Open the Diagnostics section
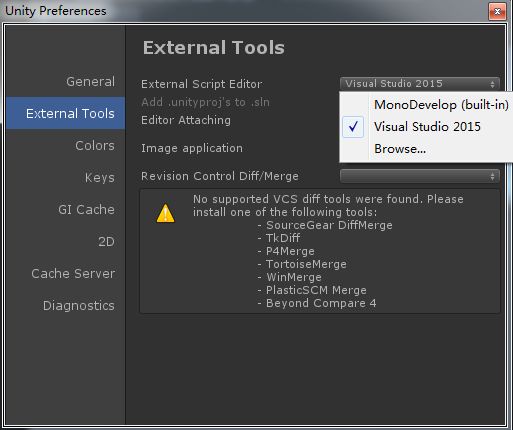Image resolution: width=513 pixels, height=430 pixels. click(x=79, y=306)
